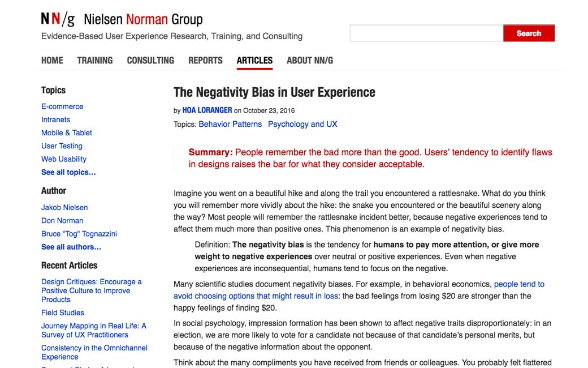Open the E-commerce topic link
Screen dimensions: 588x368
point(62,106)
